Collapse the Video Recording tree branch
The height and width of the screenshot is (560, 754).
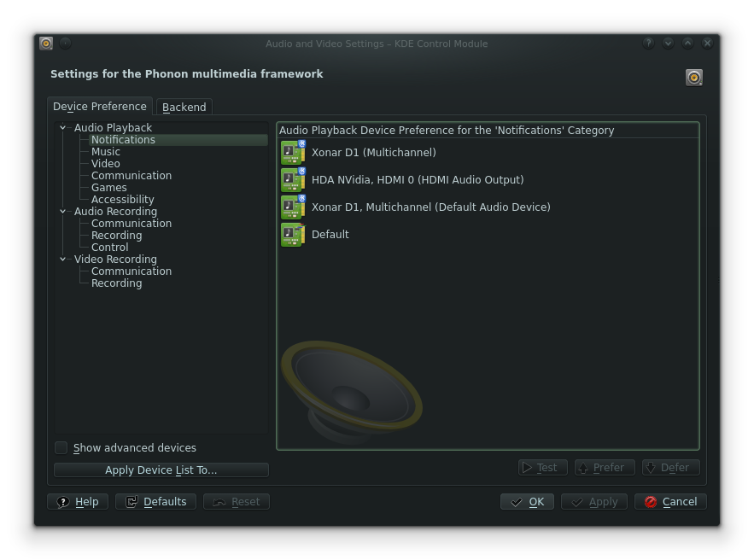[62, 260]
